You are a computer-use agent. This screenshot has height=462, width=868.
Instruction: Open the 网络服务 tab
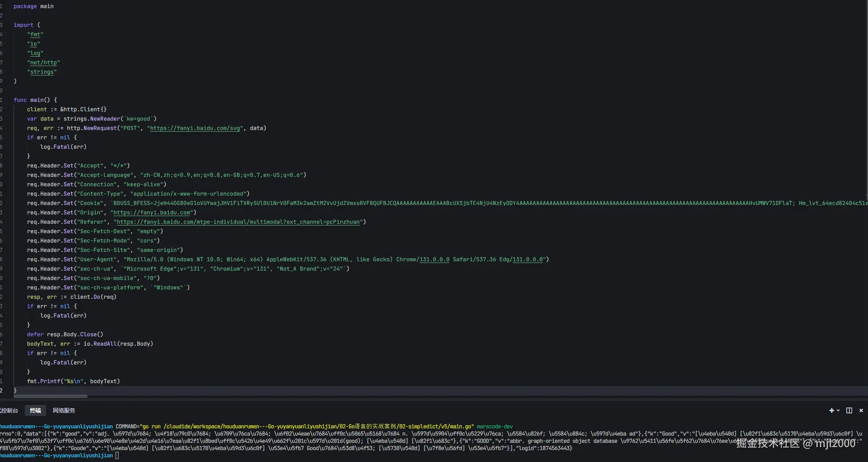point(64,410)
